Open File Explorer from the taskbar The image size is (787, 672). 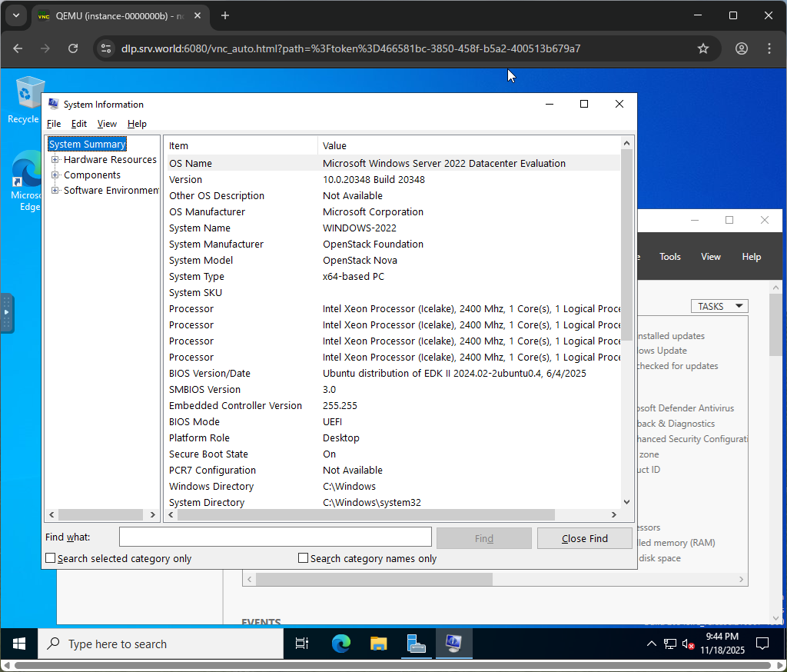[x=378, y=644]
